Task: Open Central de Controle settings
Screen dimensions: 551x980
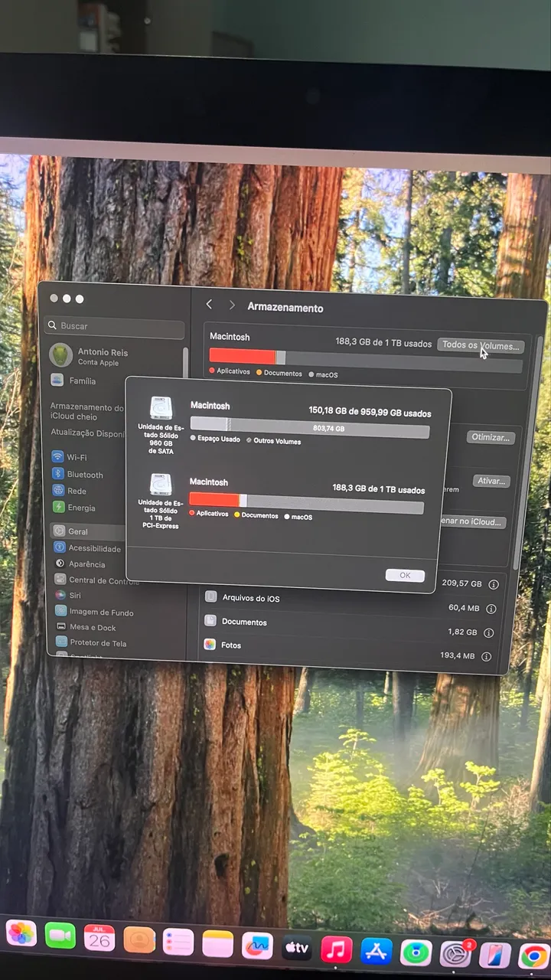Action: (x=96, y=580)
